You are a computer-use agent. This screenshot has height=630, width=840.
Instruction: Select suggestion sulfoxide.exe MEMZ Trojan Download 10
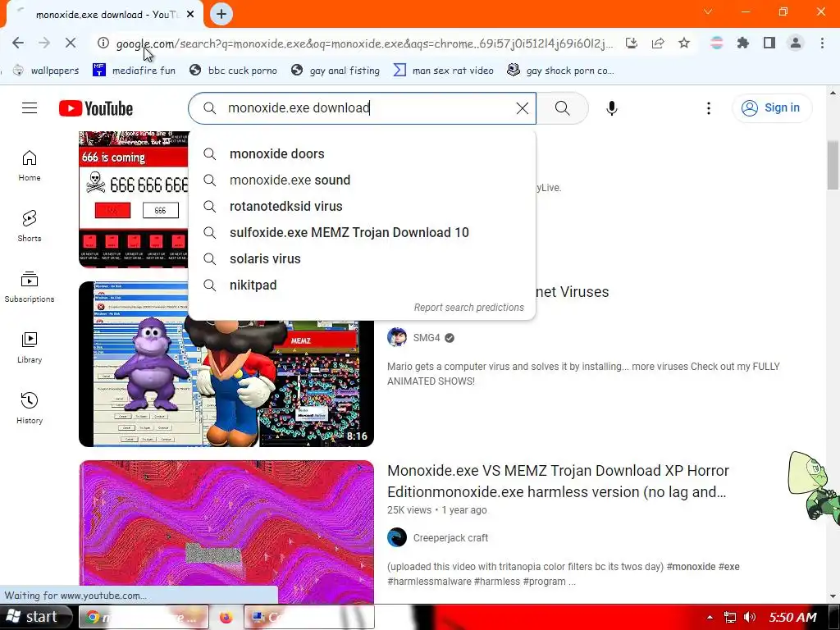tap(362, 232)
